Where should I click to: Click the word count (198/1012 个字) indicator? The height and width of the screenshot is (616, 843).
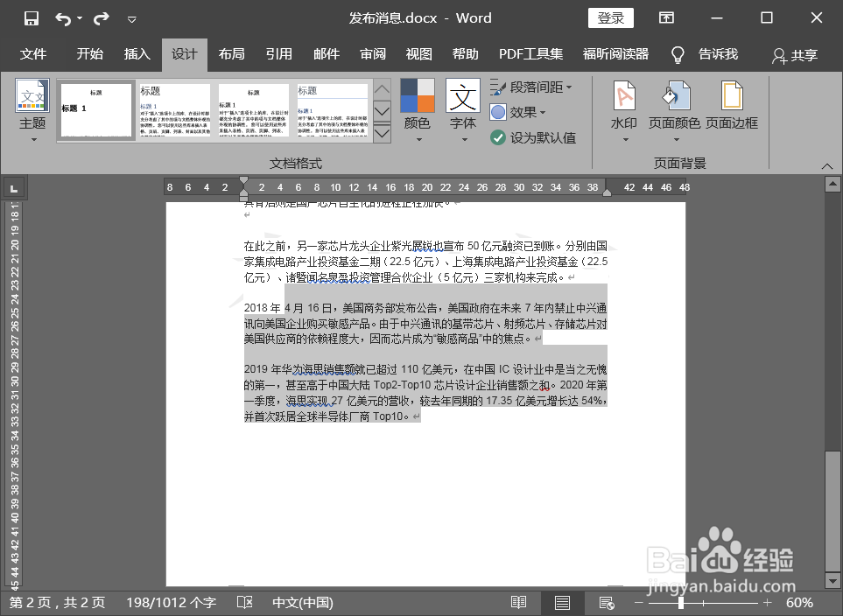coord(171,602)
